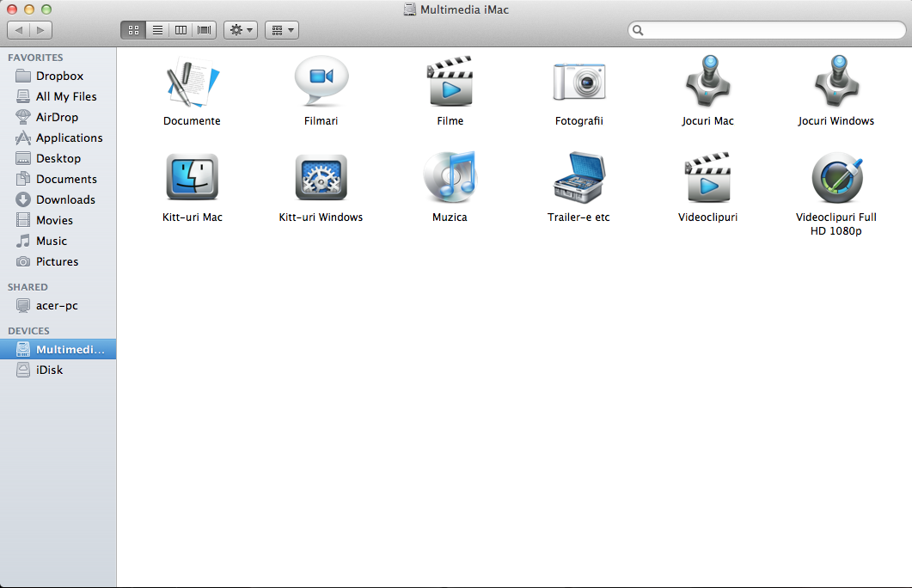Click the SHARED section header
This screenshot has height=588, width=912.
[x=28, y=287]
